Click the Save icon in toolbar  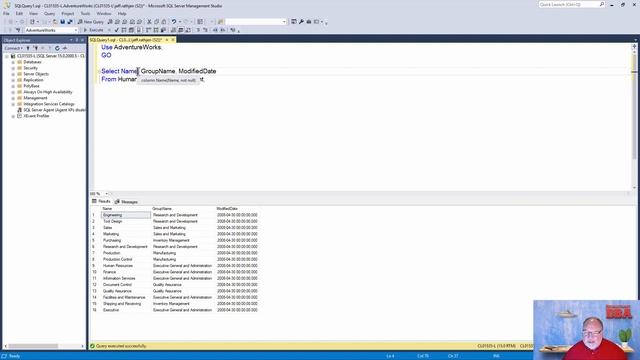pos(62,22)
